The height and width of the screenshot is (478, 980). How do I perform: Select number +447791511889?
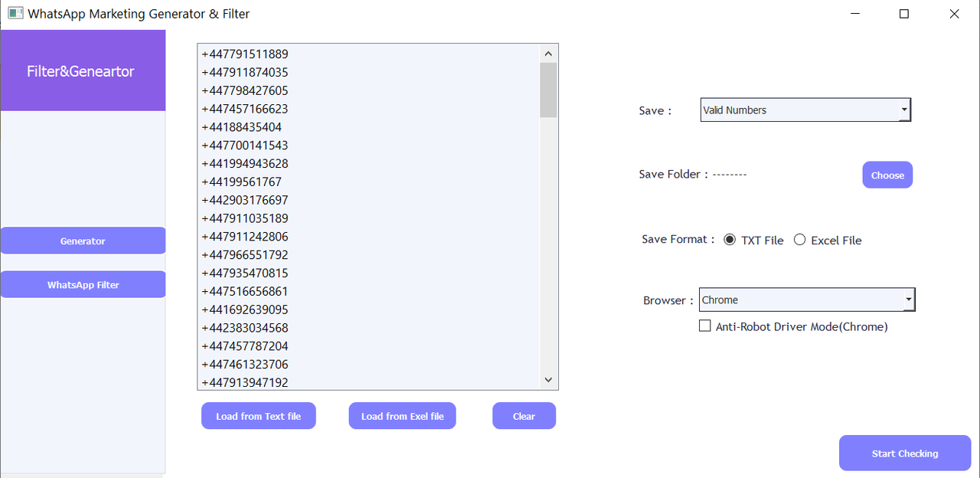click(245, 54)
